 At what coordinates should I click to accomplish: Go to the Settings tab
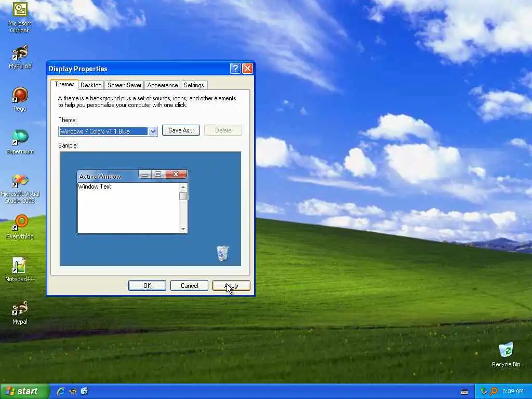(194, 85)
